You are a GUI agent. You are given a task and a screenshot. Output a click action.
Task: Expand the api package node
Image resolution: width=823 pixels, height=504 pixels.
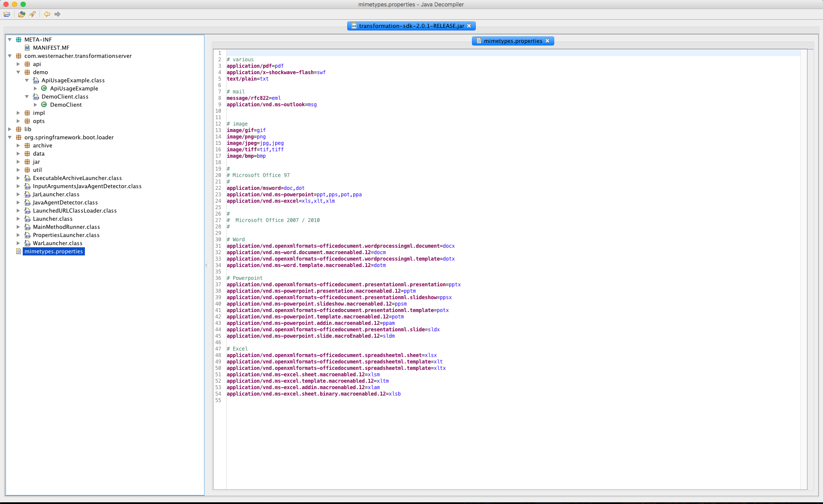(x=18, y=64)
